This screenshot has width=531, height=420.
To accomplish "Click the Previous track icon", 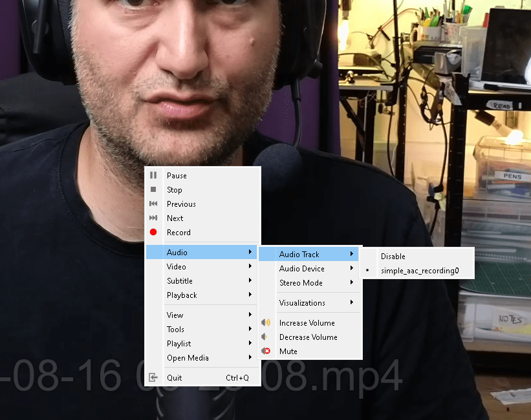I will tap(153, 204).
